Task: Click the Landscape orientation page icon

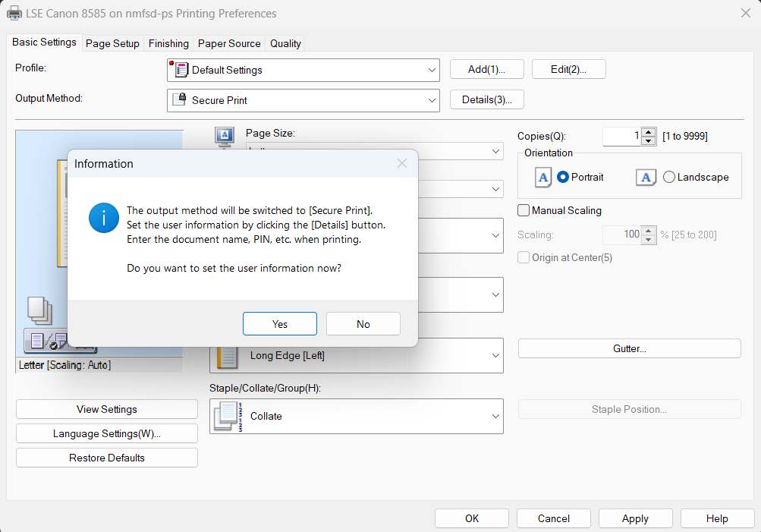Action: coord(646,177)
